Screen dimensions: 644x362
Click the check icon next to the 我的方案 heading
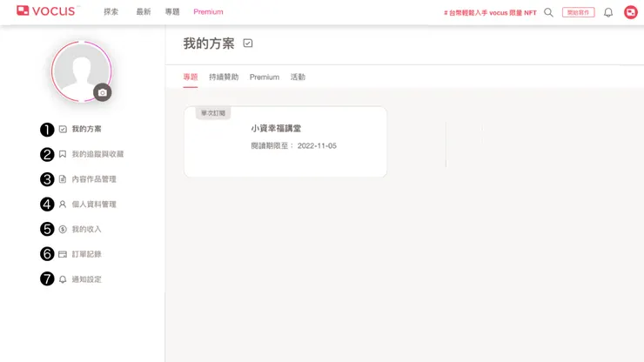point(248,44)
